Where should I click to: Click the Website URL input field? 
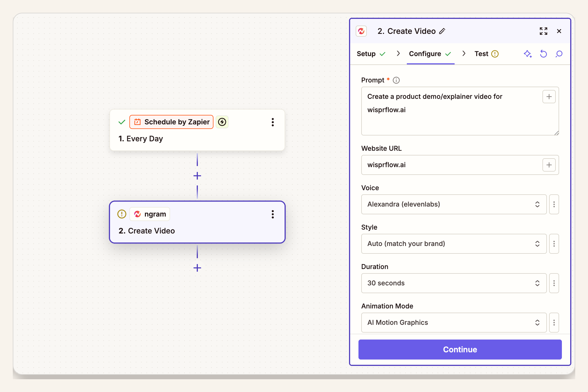(x=460, y=165)
